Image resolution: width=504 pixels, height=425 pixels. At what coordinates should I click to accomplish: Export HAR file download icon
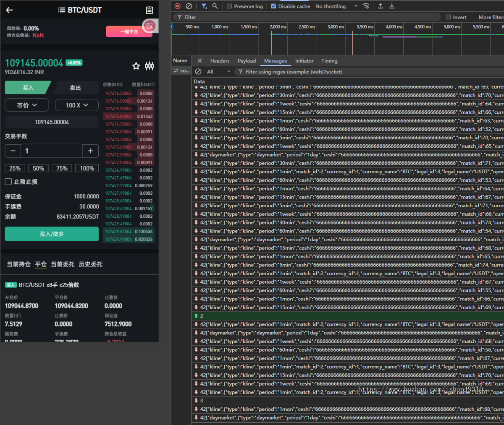pyautogui.click(x=392, y=6)
